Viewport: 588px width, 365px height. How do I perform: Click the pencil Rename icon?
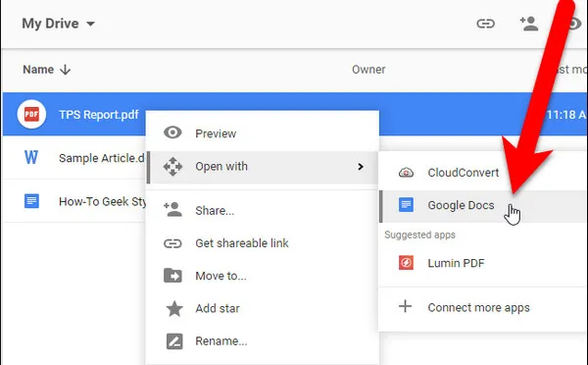pos(174,341)
